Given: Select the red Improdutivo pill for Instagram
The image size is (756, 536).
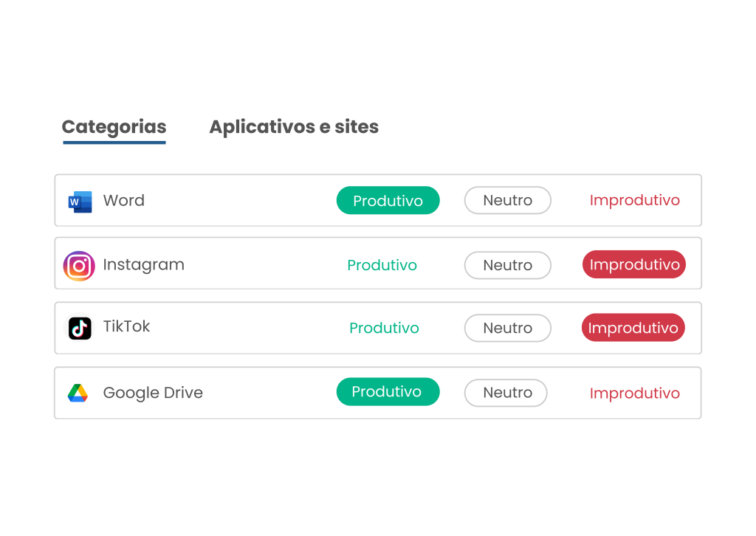Looking at the screenshot, I should point(634,264).
